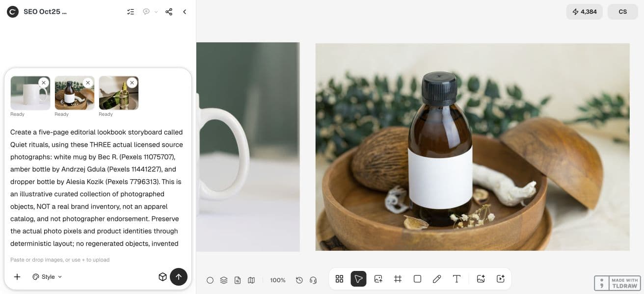The width and height of the screenshot is (644, 294).
Task: Click the circle icon in the bottom bar
Action: (x=210, y=280)
